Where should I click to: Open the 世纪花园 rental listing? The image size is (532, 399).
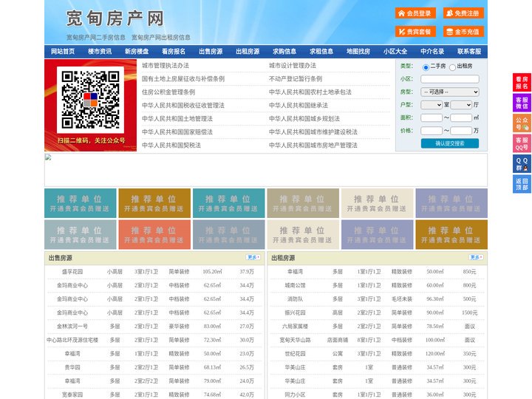coord(295,353)
